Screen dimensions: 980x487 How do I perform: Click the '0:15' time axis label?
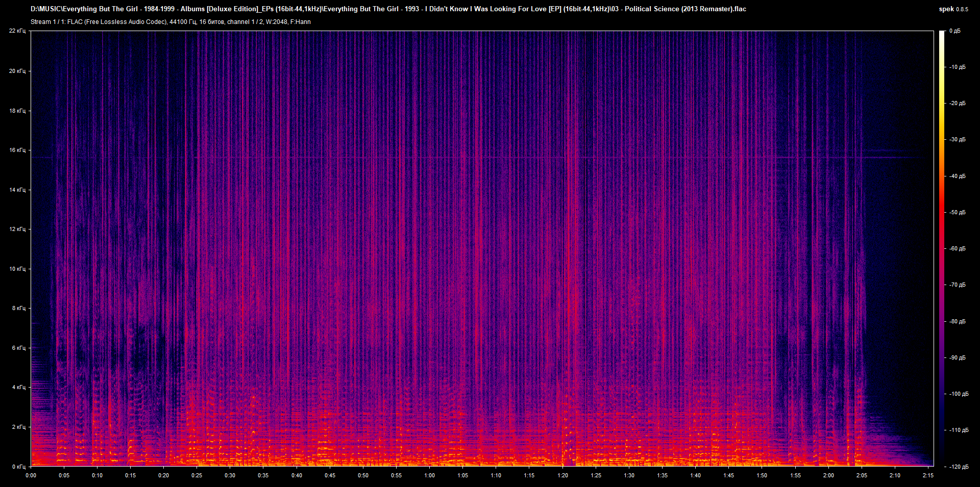point(131,475)
